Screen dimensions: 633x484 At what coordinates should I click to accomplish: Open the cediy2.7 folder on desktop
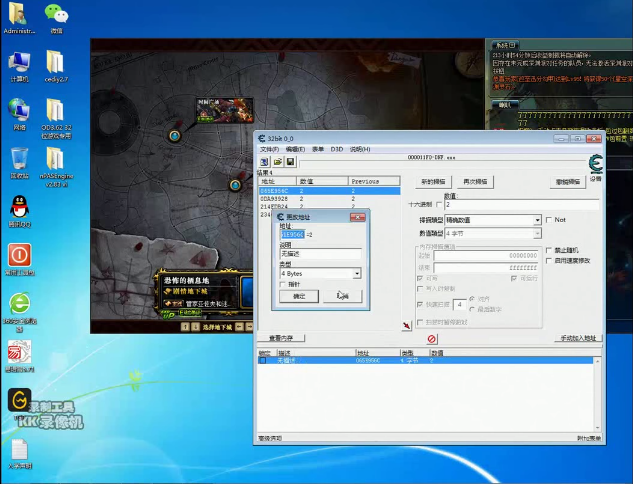click(56, 61)
